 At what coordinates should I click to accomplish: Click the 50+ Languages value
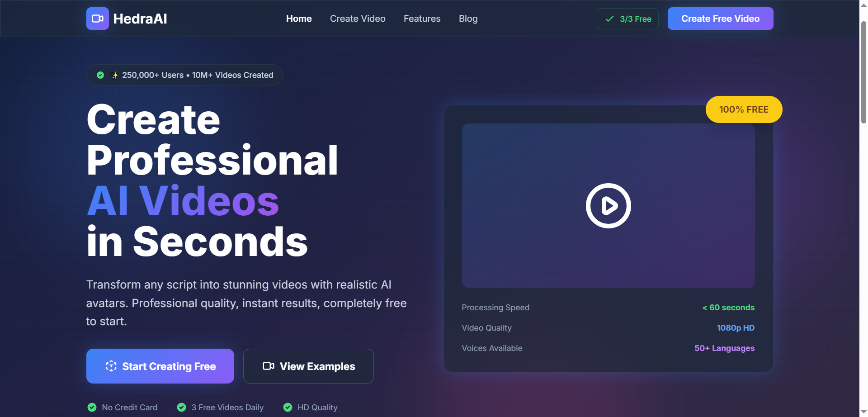[x=724, y=348]
